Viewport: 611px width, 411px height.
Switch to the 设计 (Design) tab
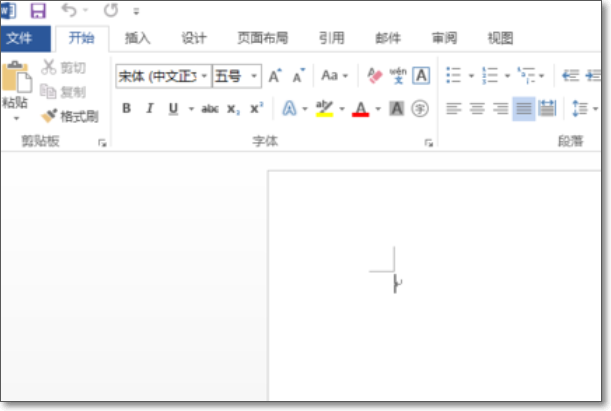pos(194,38)
